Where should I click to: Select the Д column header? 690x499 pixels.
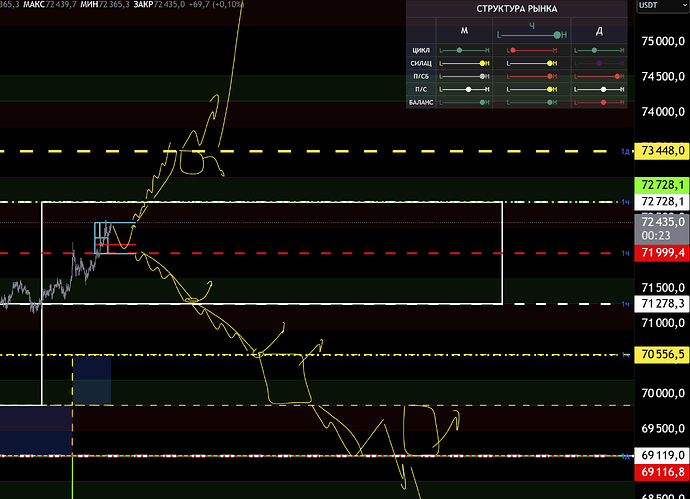pos(599,30)
